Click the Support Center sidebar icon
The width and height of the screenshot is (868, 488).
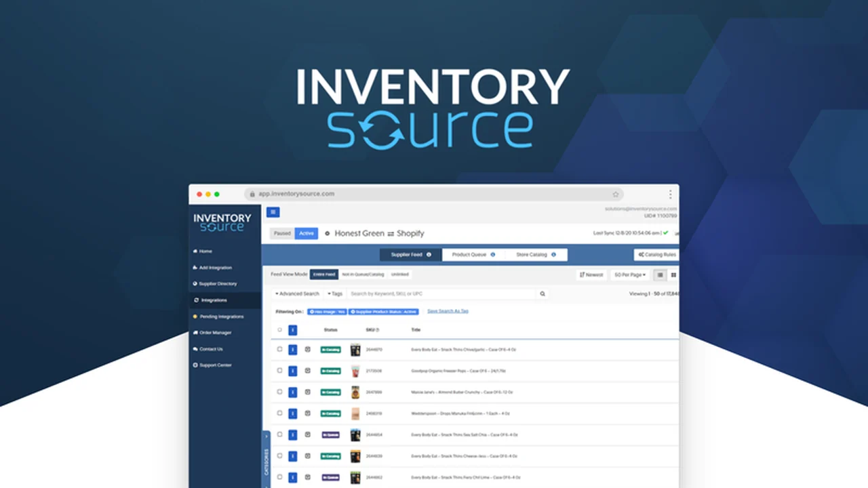(x=194, y=365)
